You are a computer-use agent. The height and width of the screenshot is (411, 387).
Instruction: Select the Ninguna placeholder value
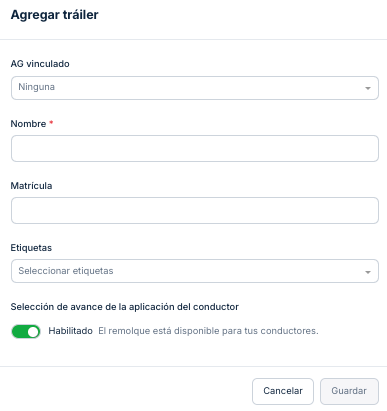(36, 87)
